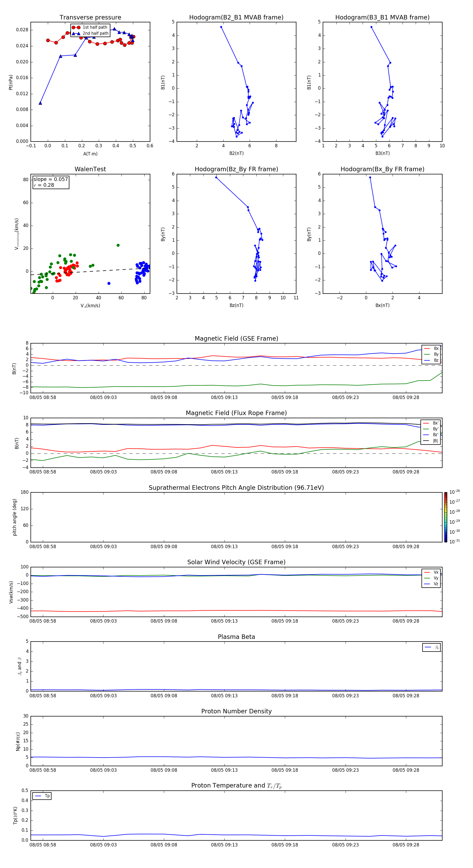Click the 'Proton Temperature and Te/Tp' title
Image resolution: width=473 pixels, height=868 pixels.
tap(236, 786)
